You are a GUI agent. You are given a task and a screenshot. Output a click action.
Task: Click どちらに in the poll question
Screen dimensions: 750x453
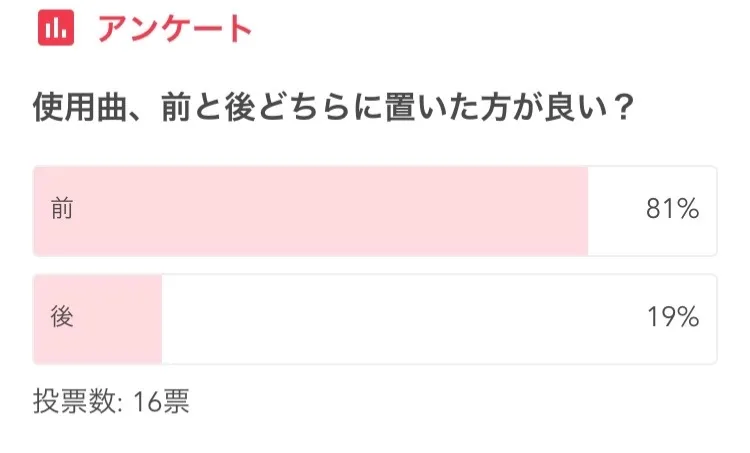point(318,108)
